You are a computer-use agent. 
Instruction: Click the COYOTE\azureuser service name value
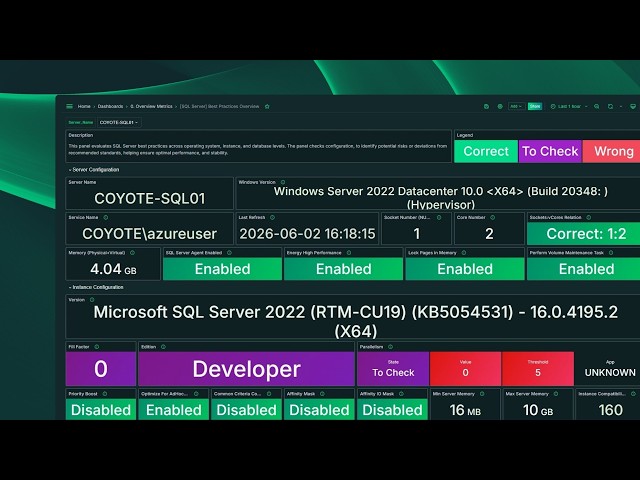tap(149, 234)
